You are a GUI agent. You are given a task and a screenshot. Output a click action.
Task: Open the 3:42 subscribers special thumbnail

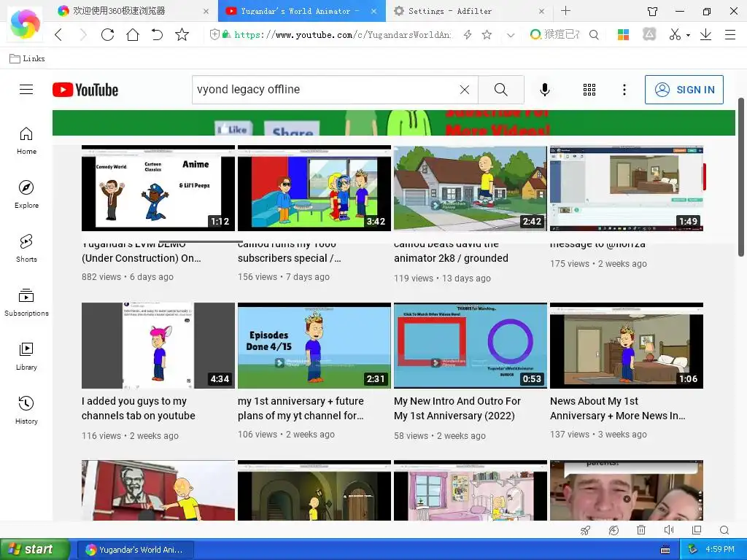pos(314,188)
